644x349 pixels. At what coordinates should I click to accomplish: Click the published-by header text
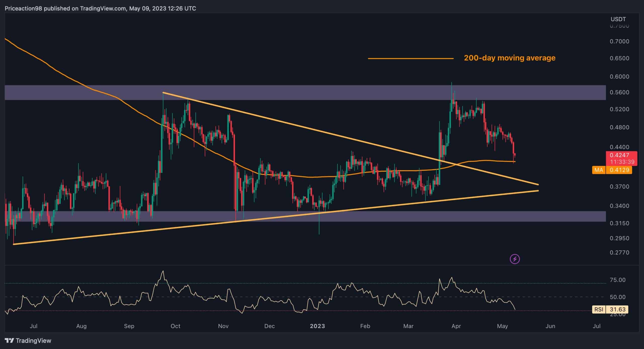coord(100,8)
